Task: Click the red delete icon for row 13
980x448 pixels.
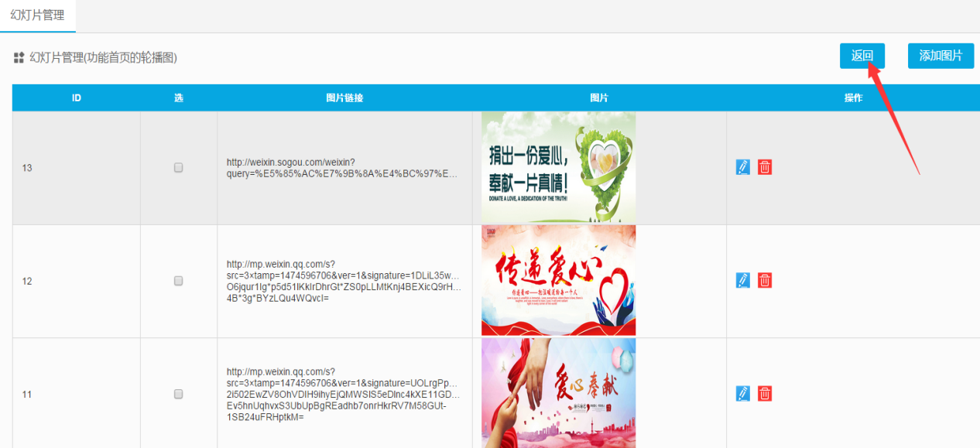Action: [x=765, y=167]
